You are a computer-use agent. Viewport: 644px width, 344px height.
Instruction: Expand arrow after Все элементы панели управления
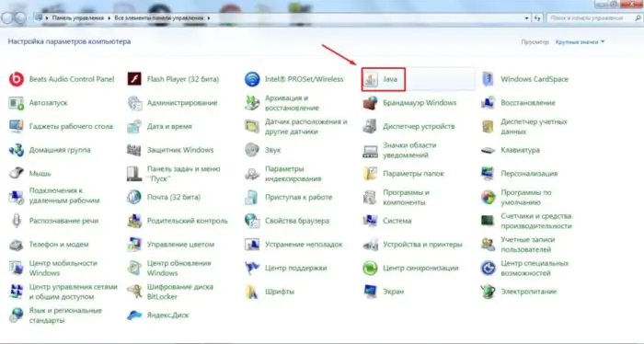click(209, 18)
